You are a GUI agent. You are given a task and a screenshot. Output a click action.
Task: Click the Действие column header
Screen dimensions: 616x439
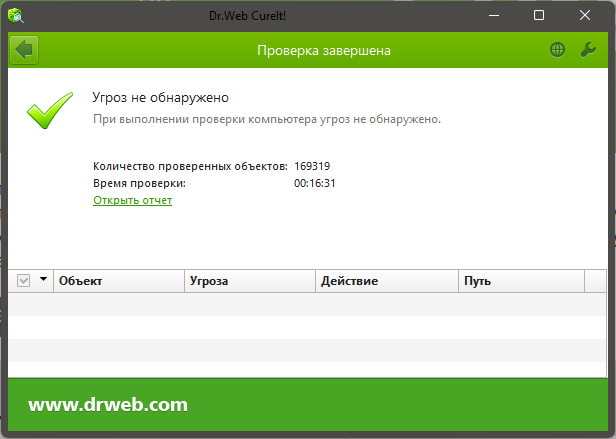click(x=386, y=281)
